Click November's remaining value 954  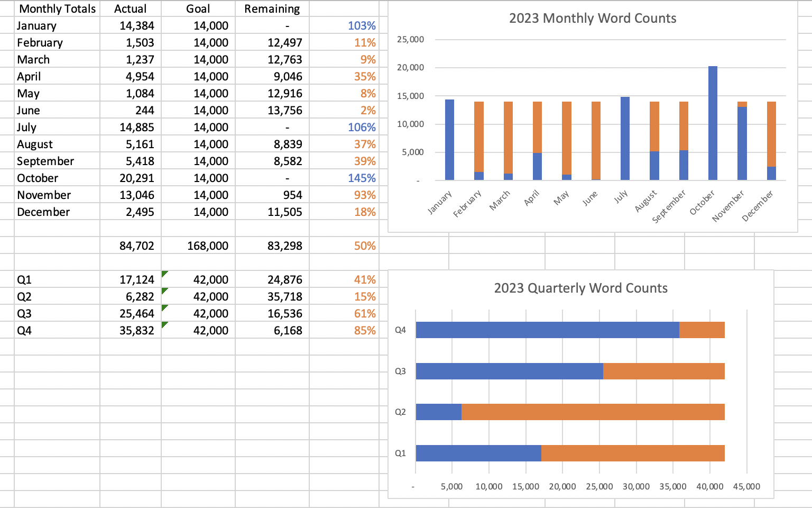point(272,195)
